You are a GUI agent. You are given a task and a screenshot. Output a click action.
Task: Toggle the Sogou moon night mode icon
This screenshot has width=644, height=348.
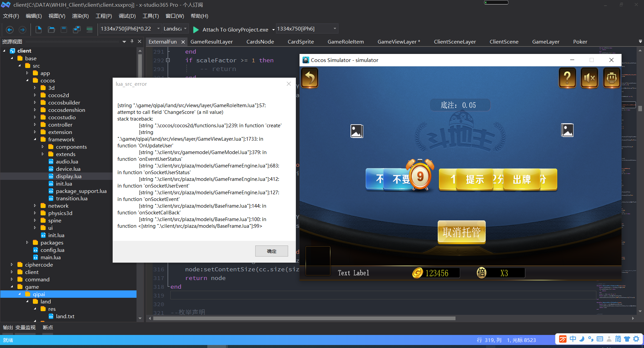[582, 339]
